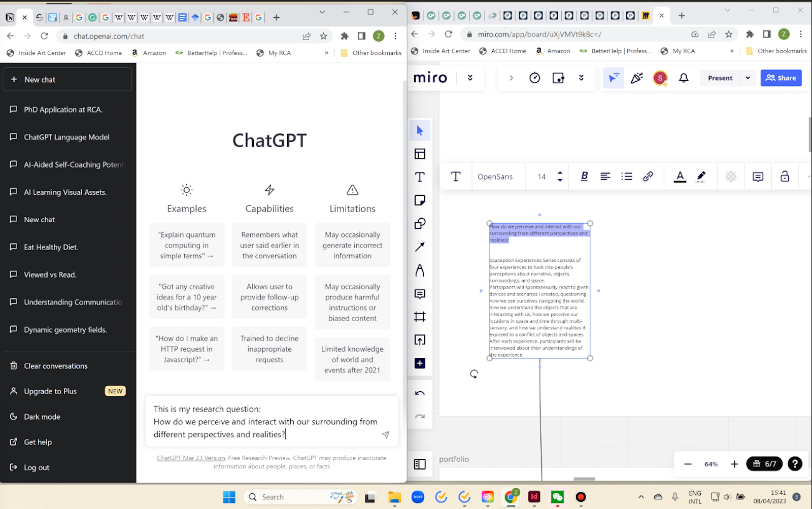Select the Sticky note tool
This screenshot has width=812, height=509.
[420, 200]
